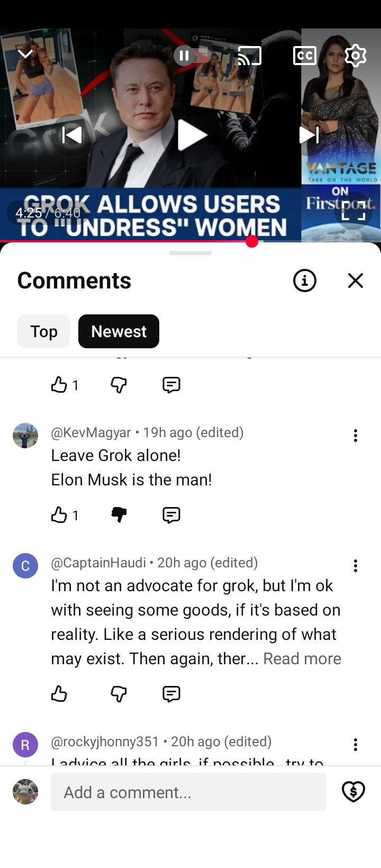Expand @CaptainHaudi's comment with Read more
The height and width of the screenshot is (868, 381).
pyautogui.click(x=302, y=658)
